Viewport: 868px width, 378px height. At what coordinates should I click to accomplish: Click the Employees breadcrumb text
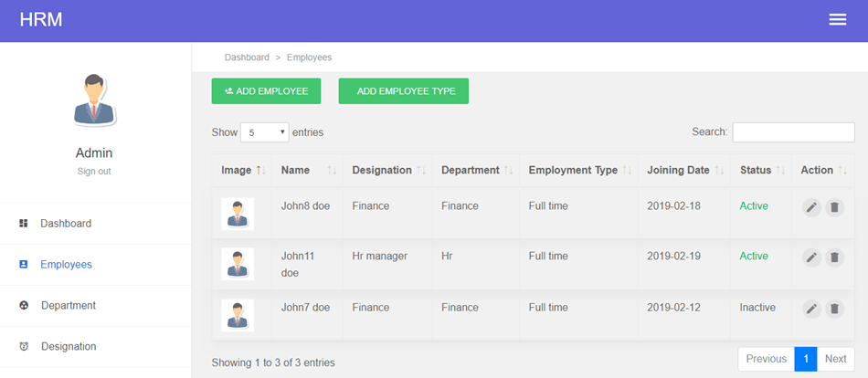pos(310,58)
